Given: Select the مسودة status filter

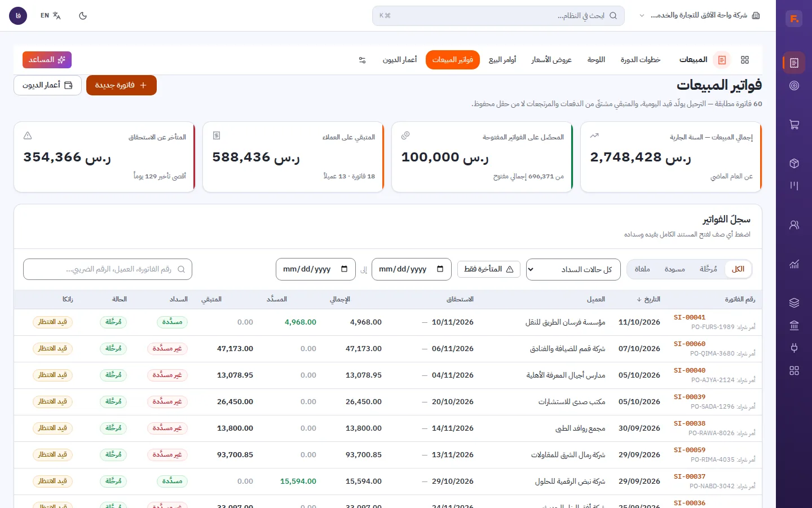Looking at the screenshot, I should click(x=674, y=269).
